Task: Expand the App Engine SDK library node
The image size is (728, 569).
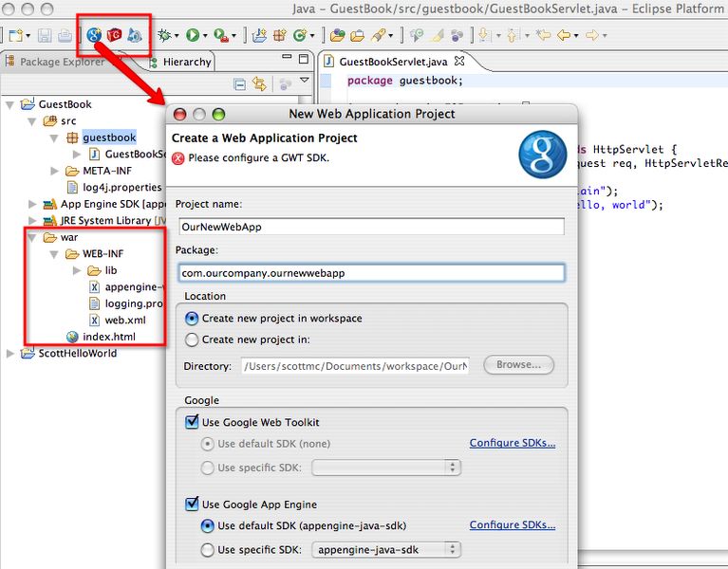Action: click(x=32, y=204)
